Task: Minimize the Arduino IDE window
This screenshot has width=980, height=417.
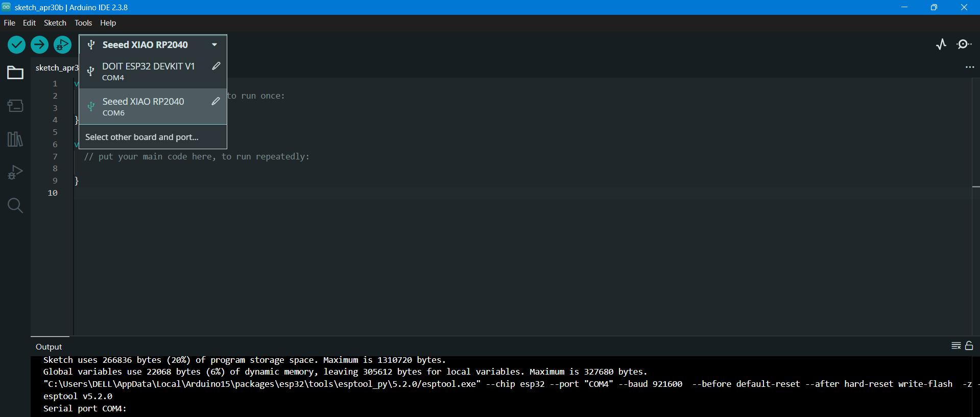Action: coord(904,7)
